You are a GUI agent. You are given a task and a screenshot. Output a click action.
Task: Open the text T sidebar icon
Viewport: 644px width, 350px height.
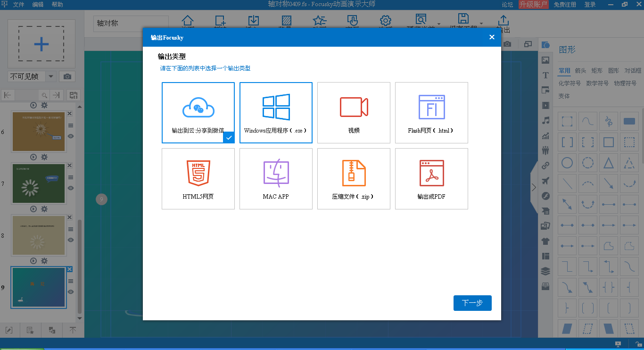click(545, 75)
